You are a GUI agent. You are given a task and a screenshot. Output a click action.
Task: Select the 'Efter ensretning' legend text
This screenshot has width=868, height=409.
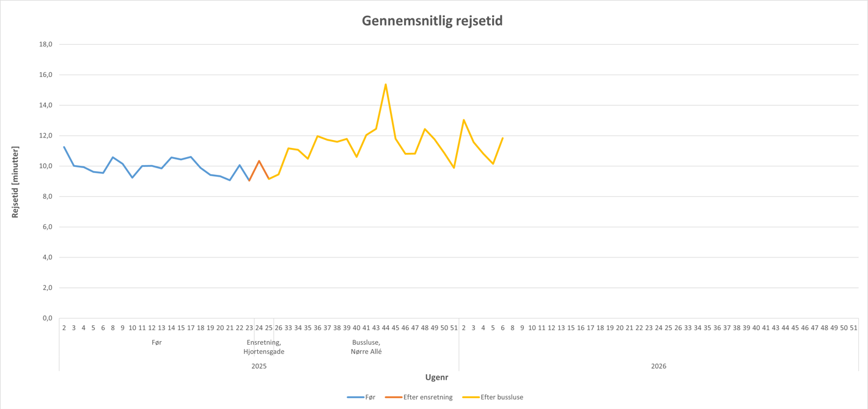[428, 397]
